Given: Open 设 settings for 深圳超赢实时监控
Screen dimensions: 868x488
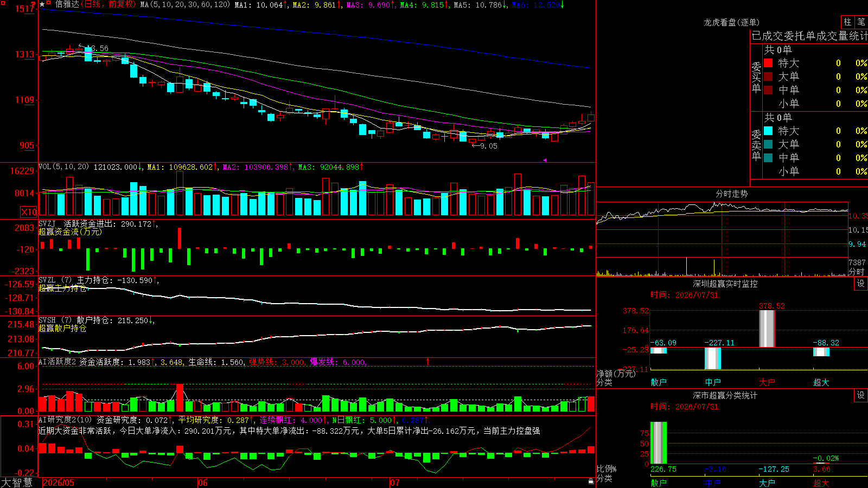Looking at the screenshot, I should click(861, 284).
